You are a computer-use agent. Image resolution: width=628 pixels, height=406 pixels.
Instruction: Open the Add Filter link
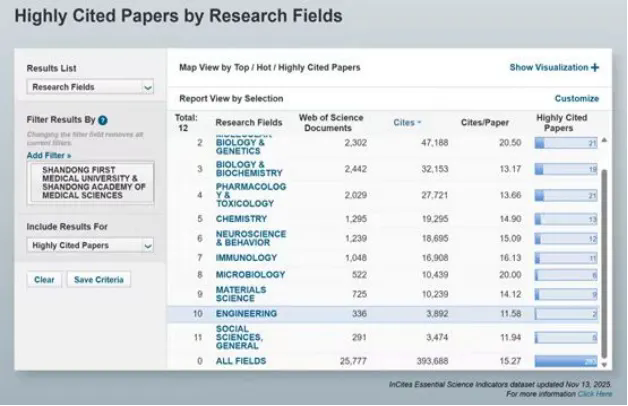49,156
